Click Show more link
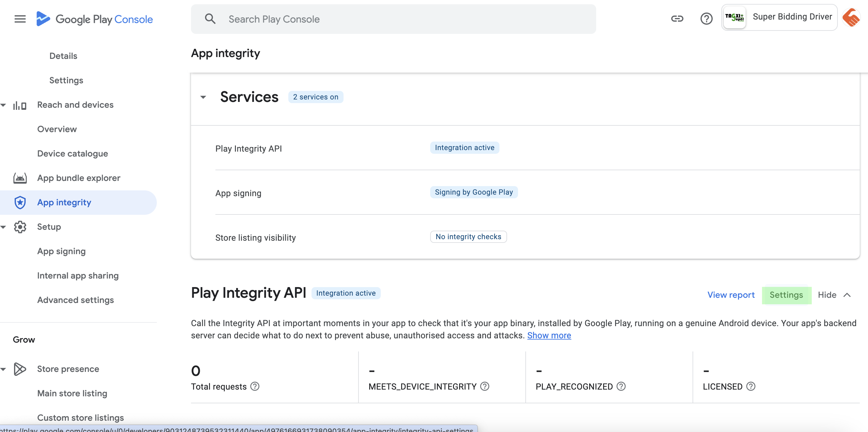This screenshot has width=868, height=432. 549,336
